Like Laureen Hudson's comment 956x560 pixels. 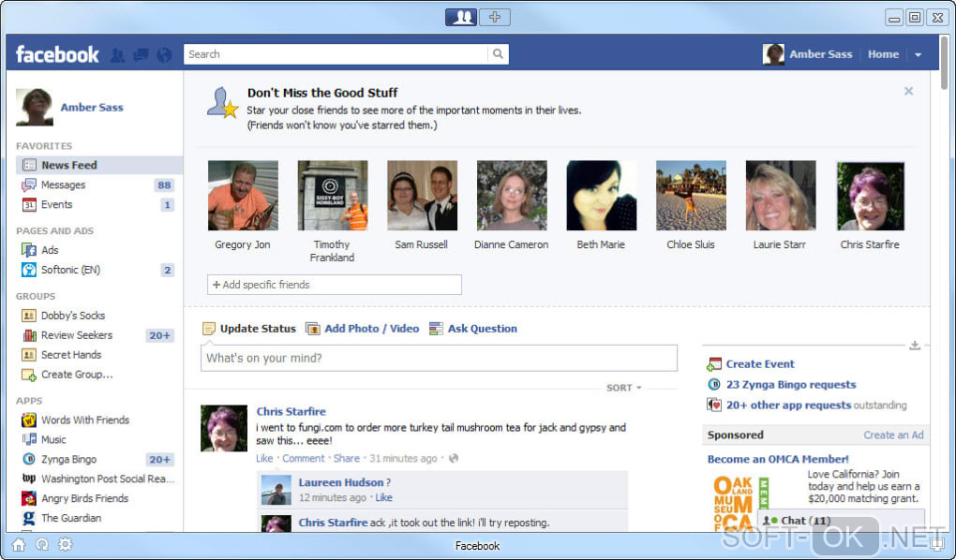pos(383,498)
